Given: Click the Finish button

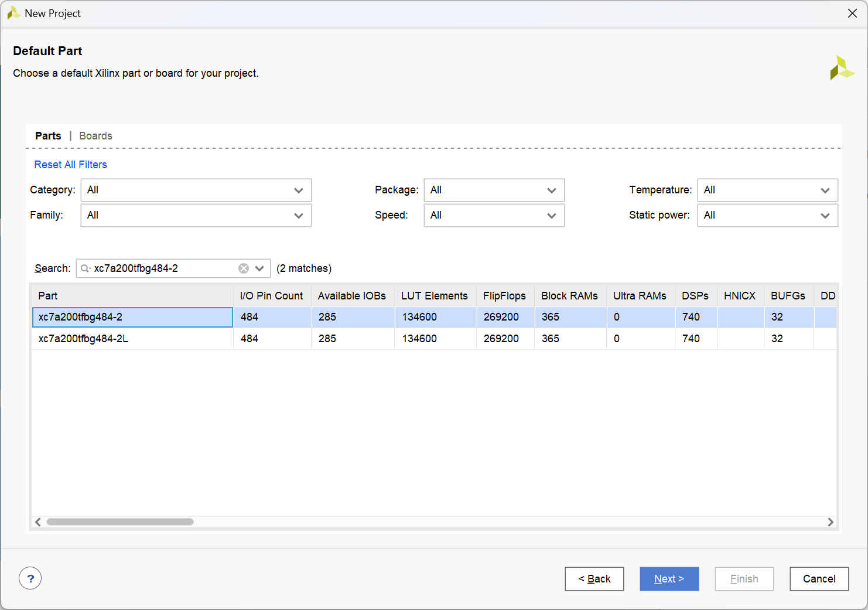Looking at the screenshot, I should [744, 579].
